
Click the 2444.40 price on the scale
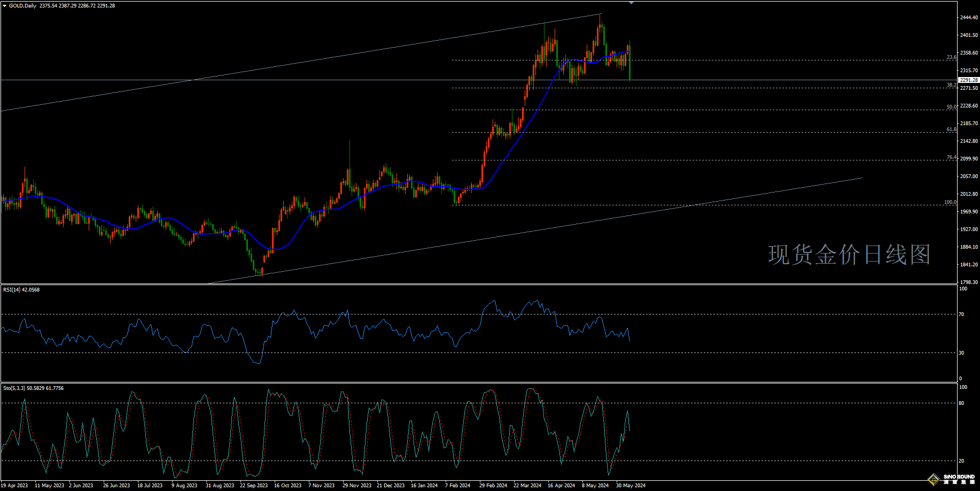click(969, 18)
